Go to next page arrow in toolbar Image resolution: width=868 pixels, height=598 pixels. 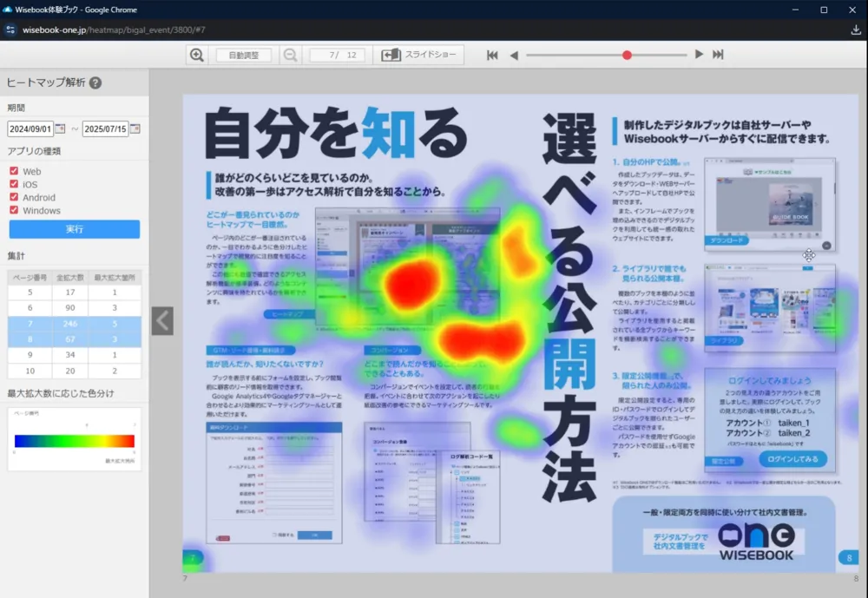coord(699,55)
